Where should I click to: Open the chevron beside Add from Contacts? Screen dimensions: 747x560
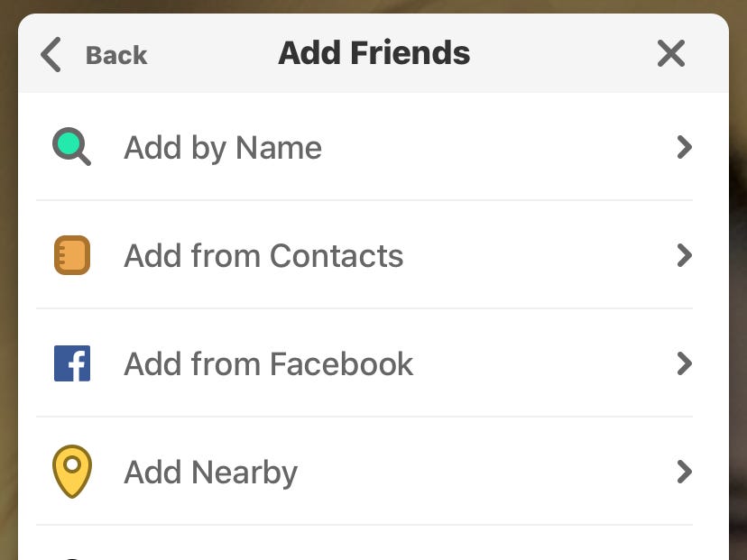pos(684,255)
